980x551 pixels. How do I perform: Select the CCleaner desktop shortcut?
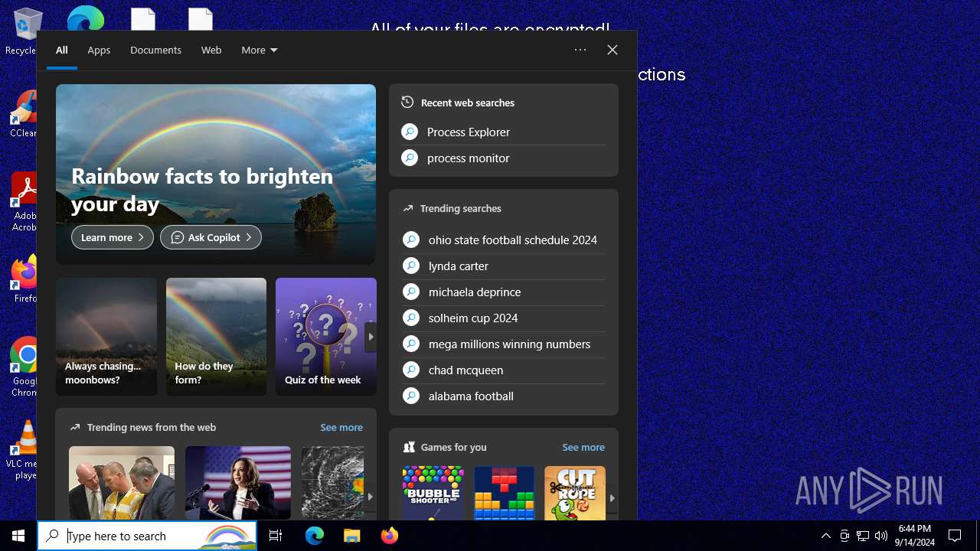click(x=23, y=113)
